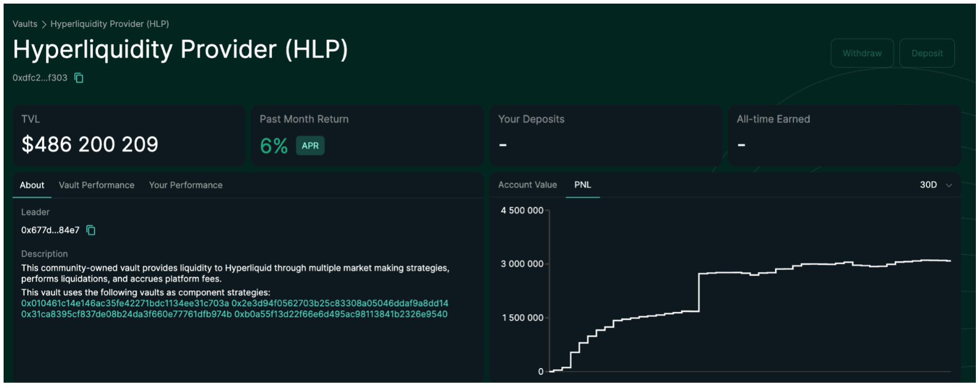The height and width of the screenshot is (388, 980).
Task: Click the breadcrumb chevron after Vaults
Action: point(44,24)
